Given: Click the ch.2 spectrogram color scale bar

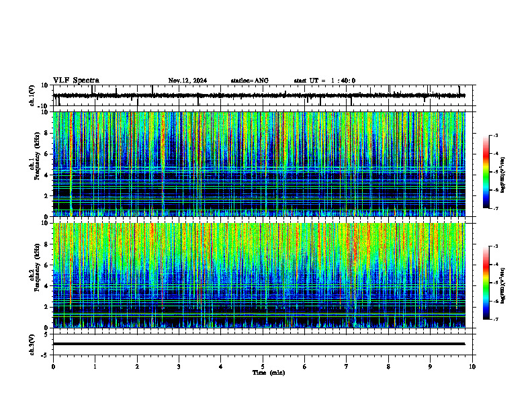Looking at the screenshot, I should click(x=486, y=283).
